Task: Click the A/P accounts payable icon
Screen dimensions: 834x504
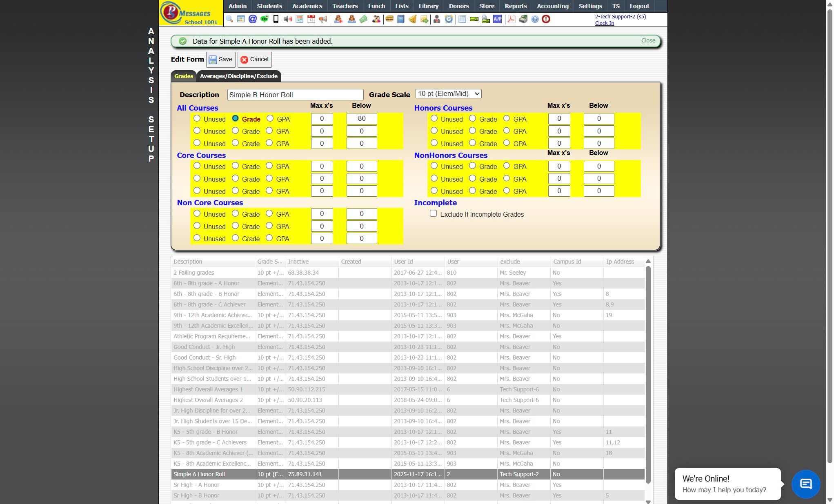Action: [497, 19]
